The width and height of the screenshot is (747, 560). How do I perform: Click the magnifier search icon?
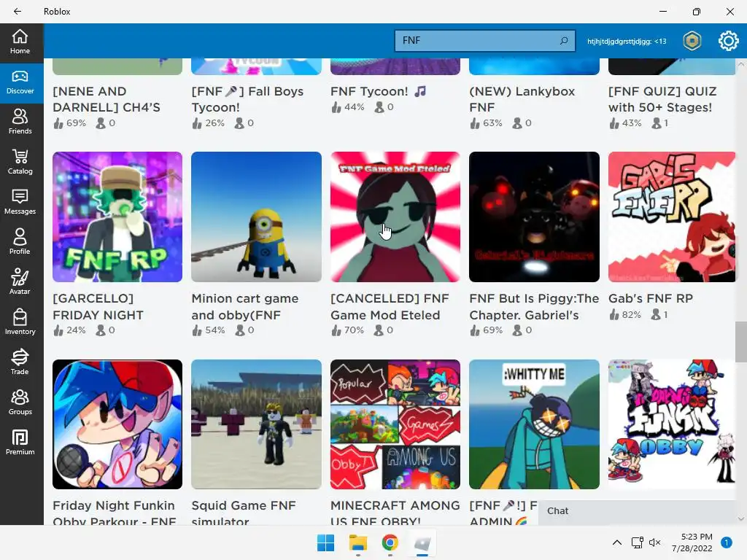564,41
